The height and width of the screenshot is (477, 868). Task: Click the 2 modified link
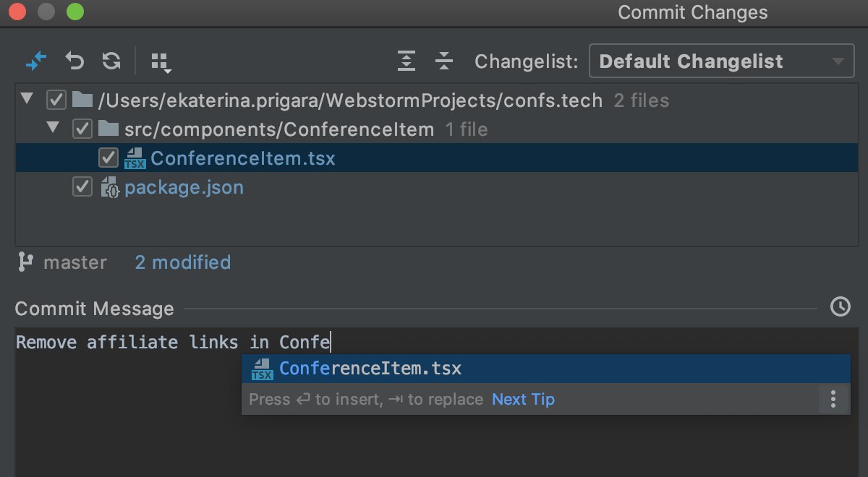coord(182,262)
